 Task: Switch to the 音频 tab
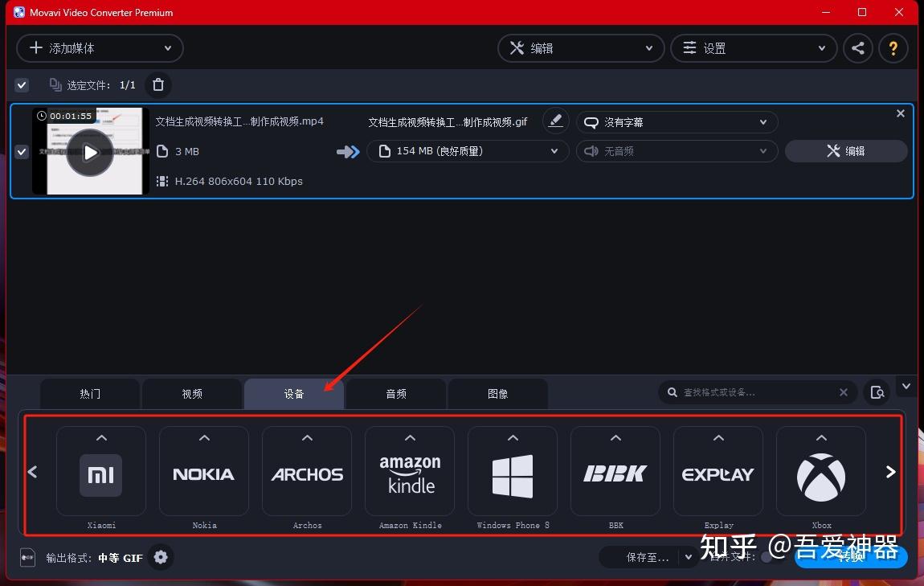tap(395, 394)
